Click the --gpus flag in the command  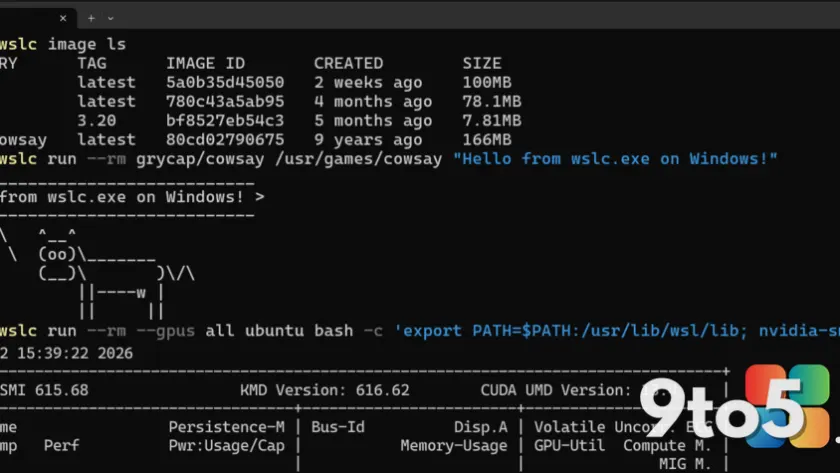point(166,331)
